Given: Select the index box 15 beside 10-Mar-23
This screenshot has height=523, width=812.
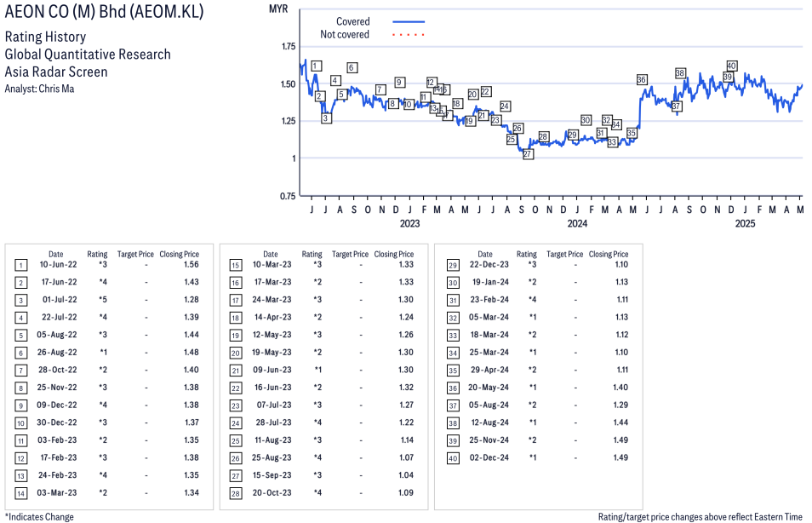Looking at the screenshot, I should pos(236,266).
